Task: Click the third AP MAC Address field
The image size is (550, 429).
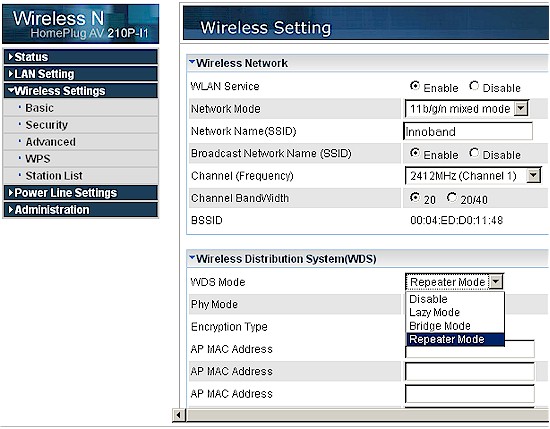Action: tap(470, 394)
